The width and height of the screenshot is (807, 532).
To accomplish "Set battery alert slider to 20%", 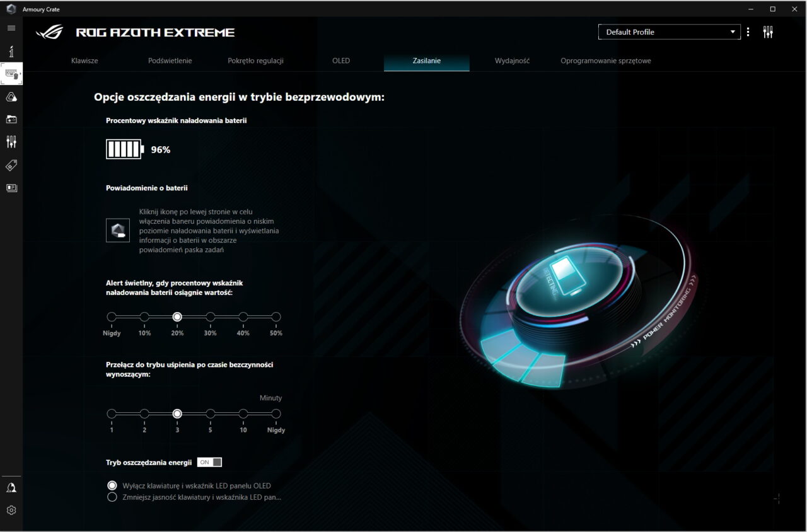I will tap(177, 317).
